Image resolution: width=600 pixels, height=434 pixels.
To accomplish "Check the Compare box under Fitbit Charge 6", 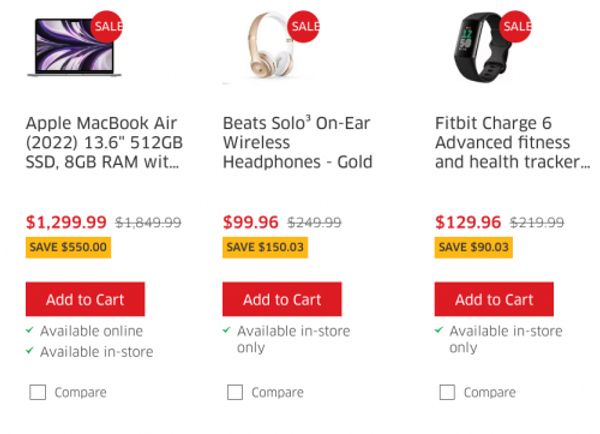I will click(x=447, y=392).
